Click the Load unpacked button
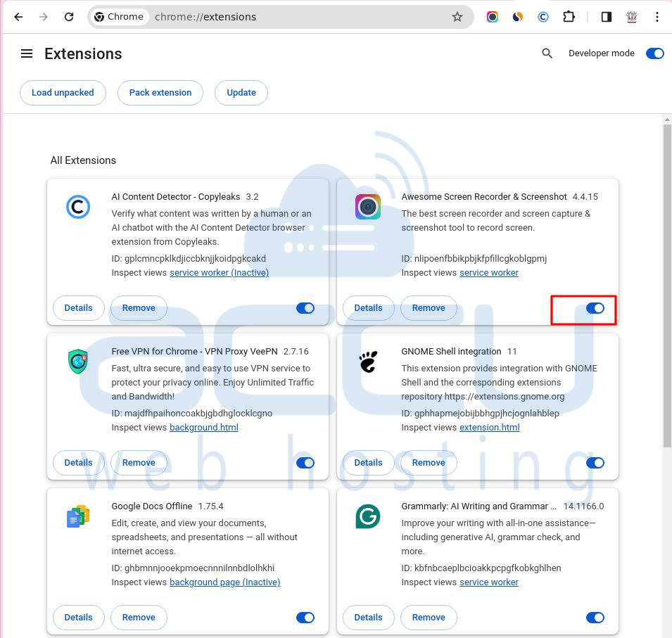 tap(63, 93)
